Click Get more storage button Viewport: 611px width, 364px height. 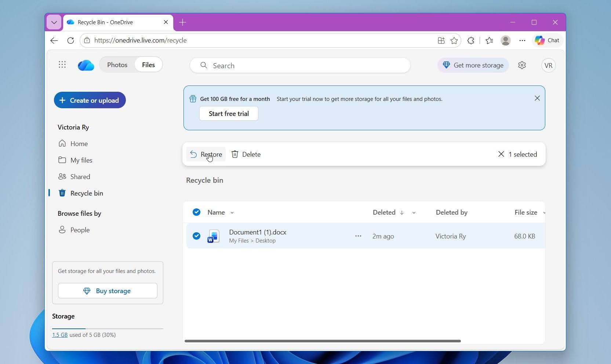coord(473,65)
